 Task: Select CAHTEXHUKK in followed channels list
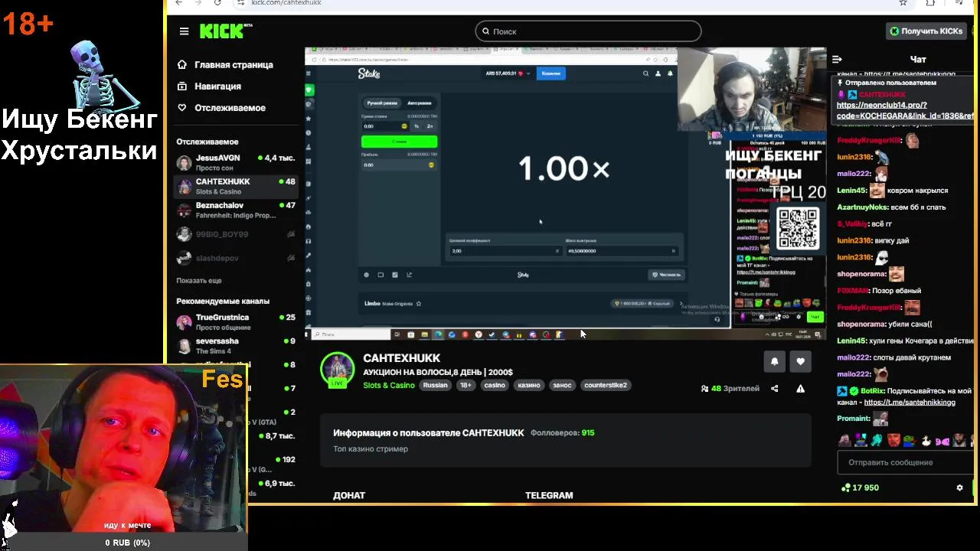pos(236,186)
